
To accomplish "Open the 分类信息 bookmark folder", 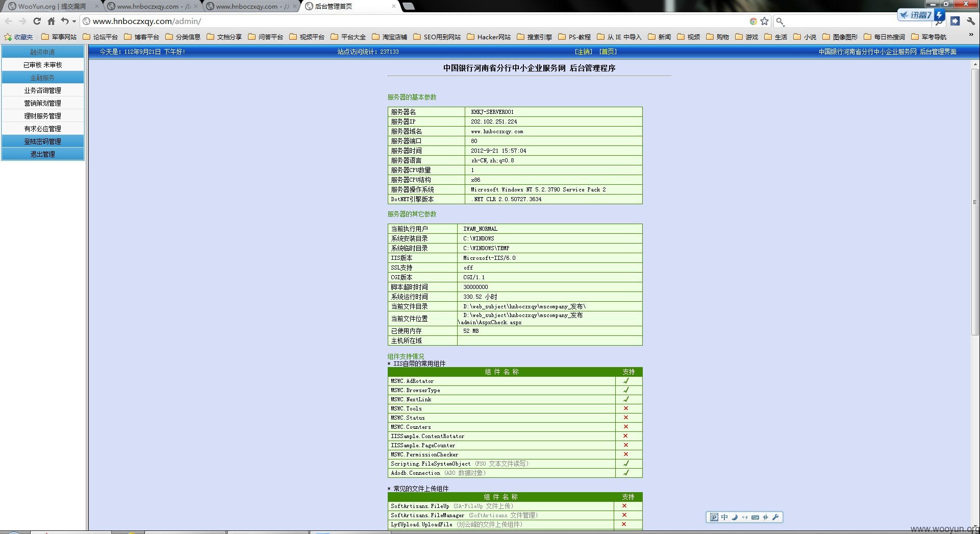I will pyautogui.click(x=183, y=37).
